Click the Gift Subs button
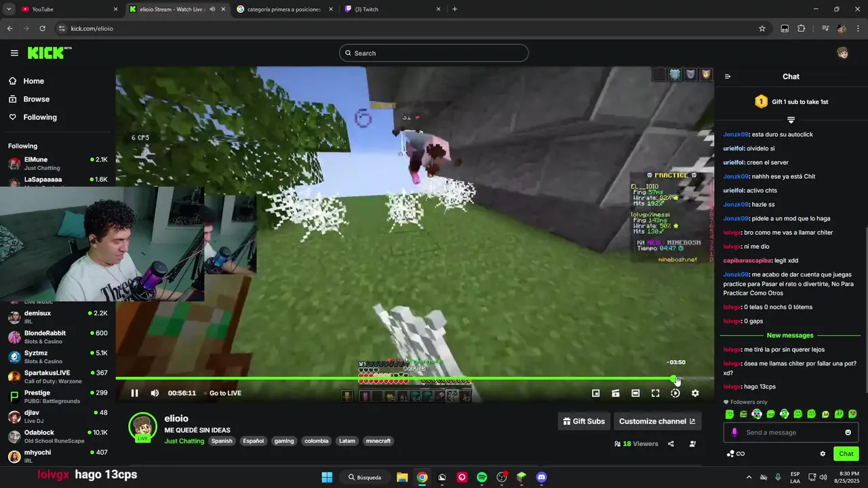868x488 pixels. click(584, 421)
